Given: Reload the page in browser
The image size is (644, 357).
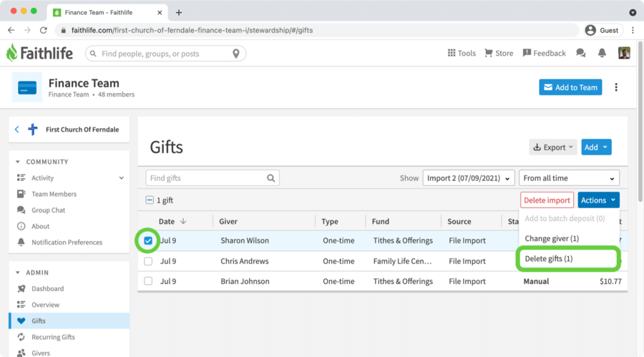Looking at the screenshot, I should pos(44,30).
